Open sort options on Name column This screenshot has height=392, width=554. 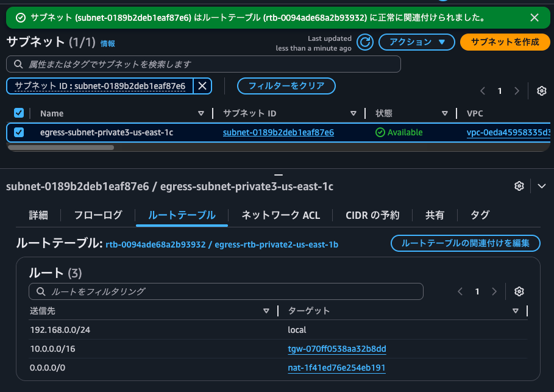coord(201,113)
